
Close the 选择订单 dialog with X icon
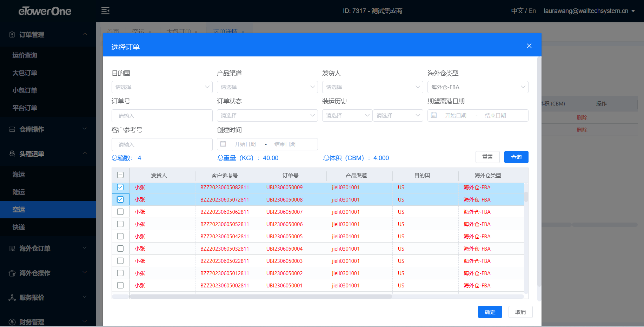(x=529, y=46)
